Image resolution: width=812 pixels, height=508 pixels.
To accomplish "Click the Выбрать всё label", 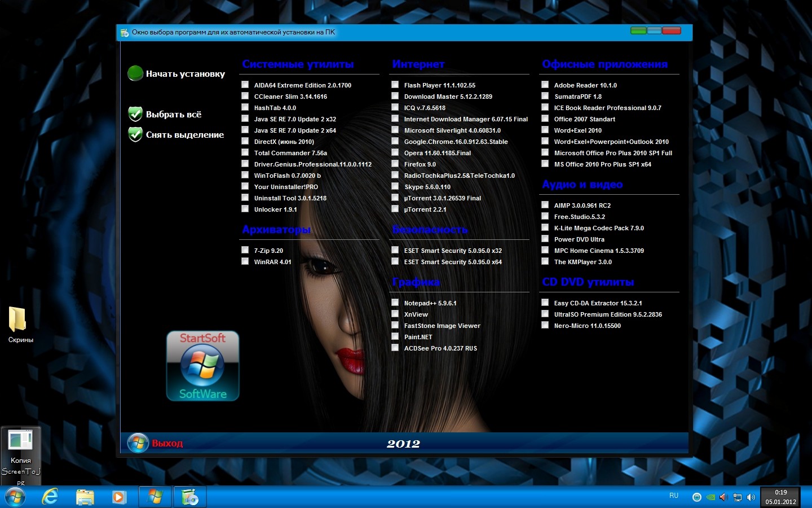I will tap(174, 115).
